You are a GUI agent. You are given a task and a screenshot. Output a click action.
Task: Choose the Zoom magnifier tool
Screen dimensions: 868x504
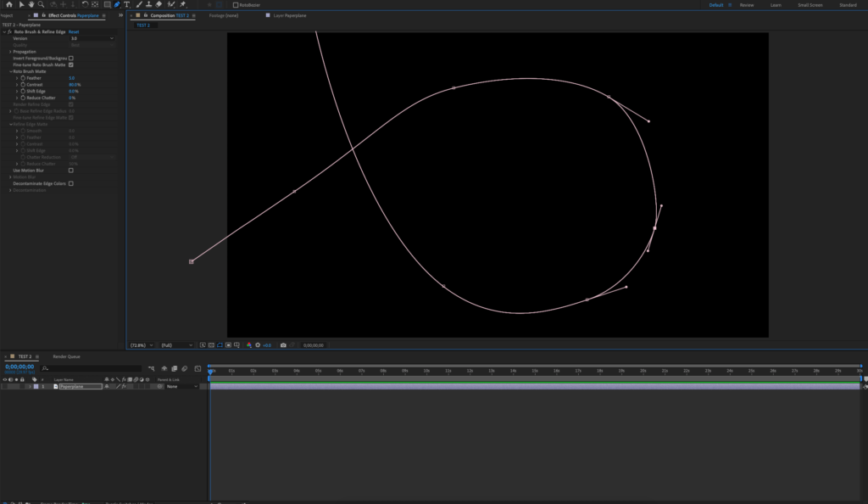coord(42,4)
